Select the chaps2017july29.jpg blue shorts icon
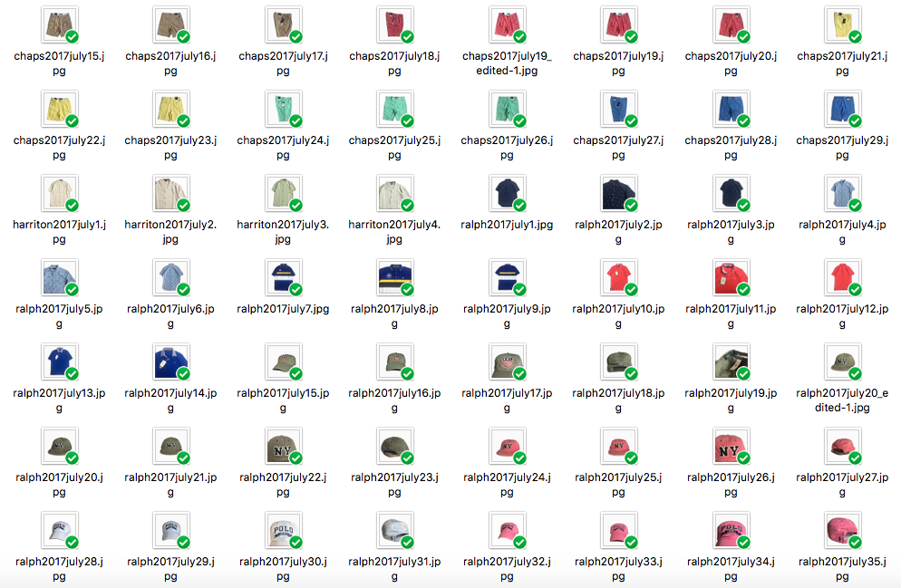The width and height of the screenshot is (901, 588). (842, 109)
